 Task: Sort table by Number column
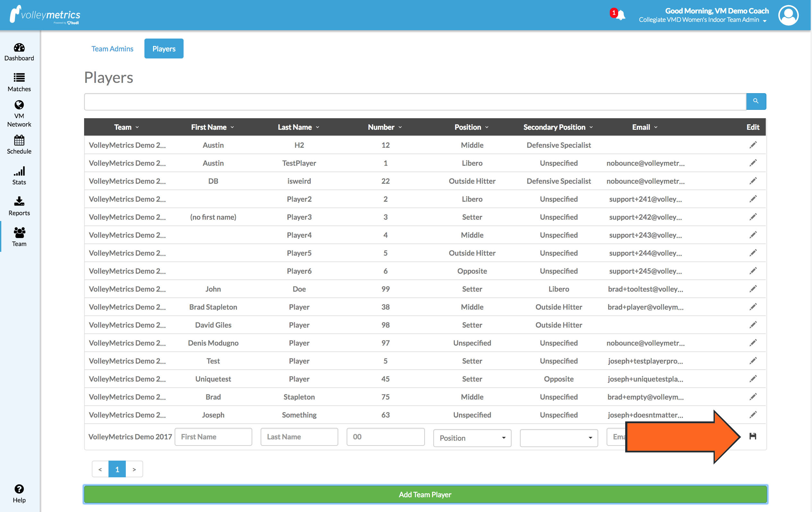point(385,127)
